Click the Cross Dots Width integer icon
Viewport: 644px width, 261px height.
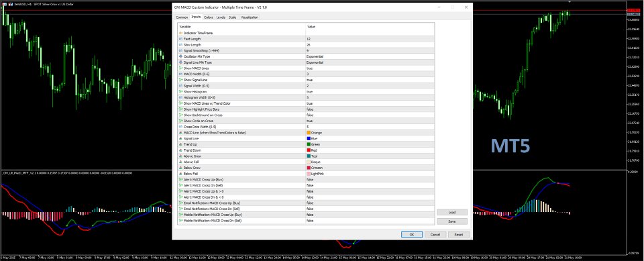180,127
